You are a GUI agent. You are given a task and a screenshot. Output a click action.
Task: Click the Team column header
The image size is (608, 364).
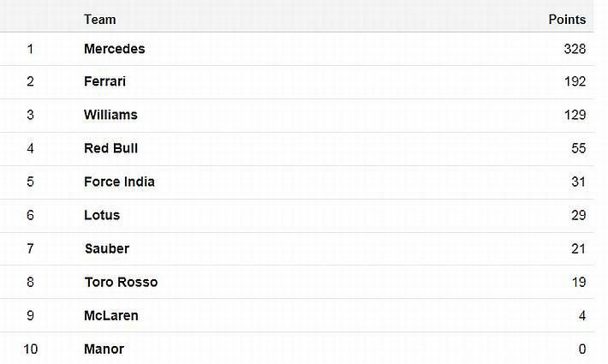pos(99,19)
